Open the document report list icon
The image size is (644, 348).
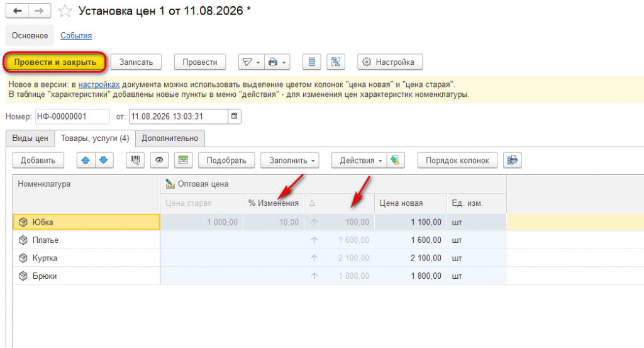point(312,62)
